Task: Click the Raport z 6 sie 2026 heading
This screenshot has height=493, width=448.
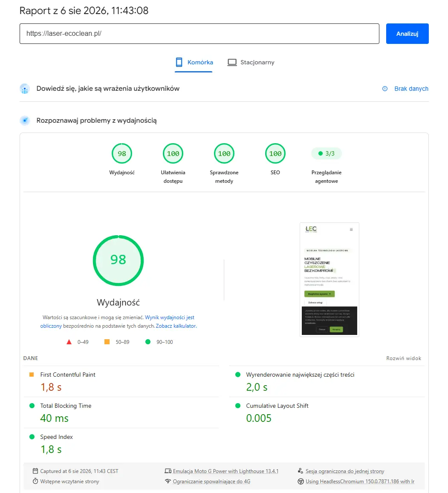Action: [84, 11]
